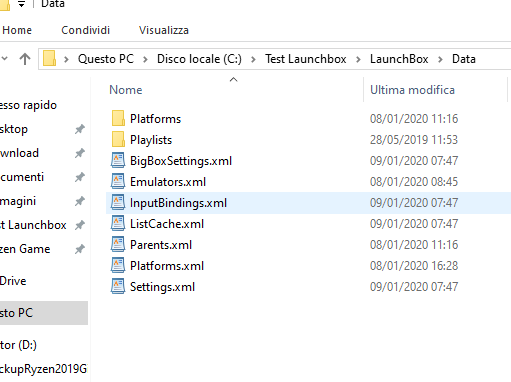
Task: Click the ListCache.xml file icon
Action: coord(118,224)
